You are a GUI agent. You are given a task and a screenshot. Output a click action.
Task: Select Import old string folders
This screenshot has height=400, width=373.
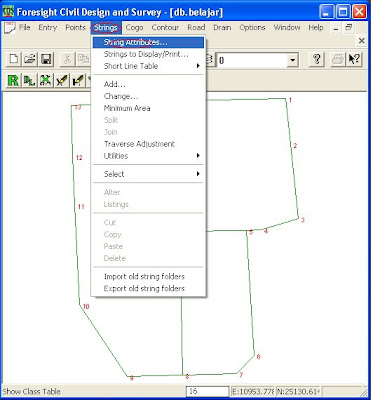pos(148,276)
